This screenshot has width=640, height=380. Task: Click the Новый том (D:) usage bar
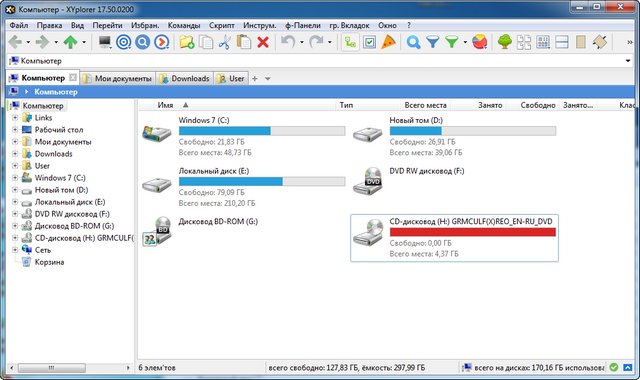[473, 131]
